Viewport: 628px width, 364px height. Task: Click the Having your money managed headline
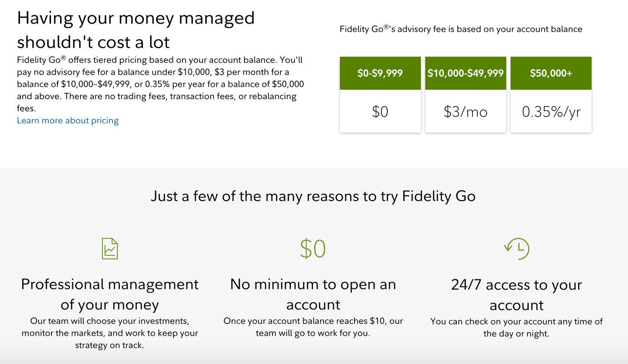[x=136, y=30]
